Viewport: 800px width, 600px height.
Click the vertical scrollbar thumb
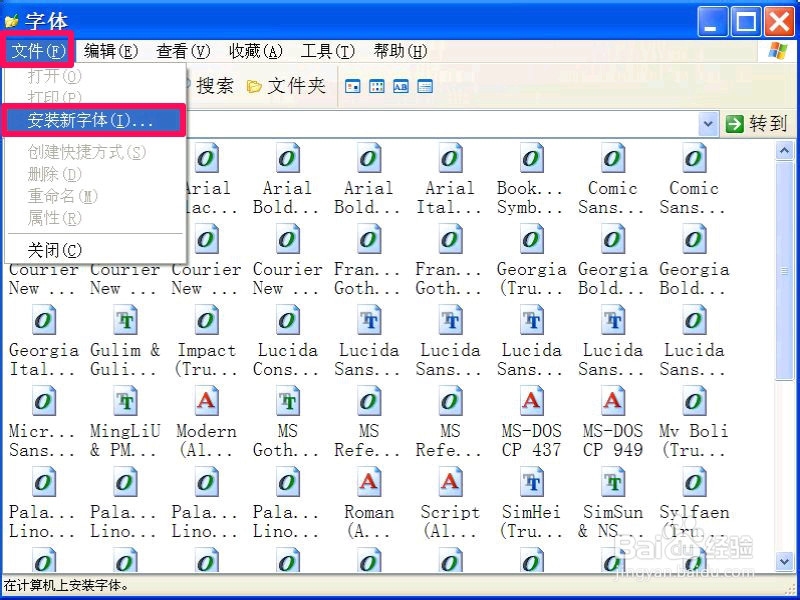[784, 270]
